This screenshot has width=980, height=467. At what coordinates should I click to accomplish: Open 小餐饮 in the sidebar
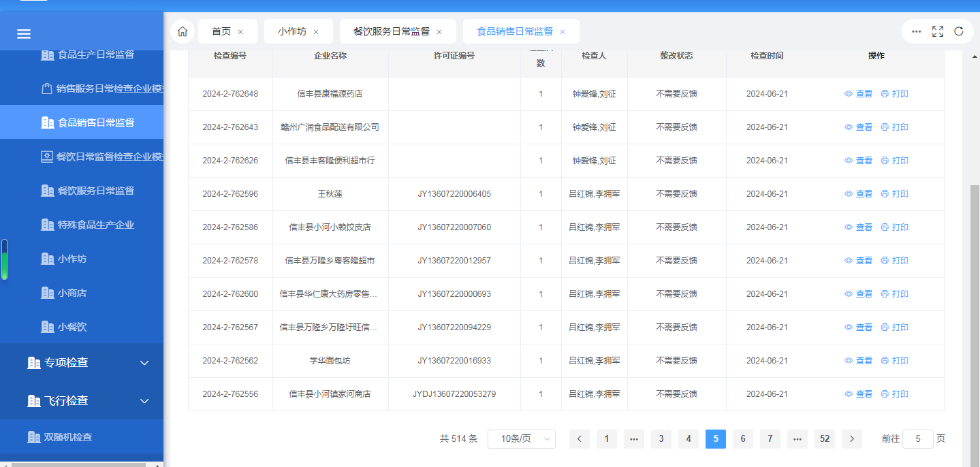point(72,327)
